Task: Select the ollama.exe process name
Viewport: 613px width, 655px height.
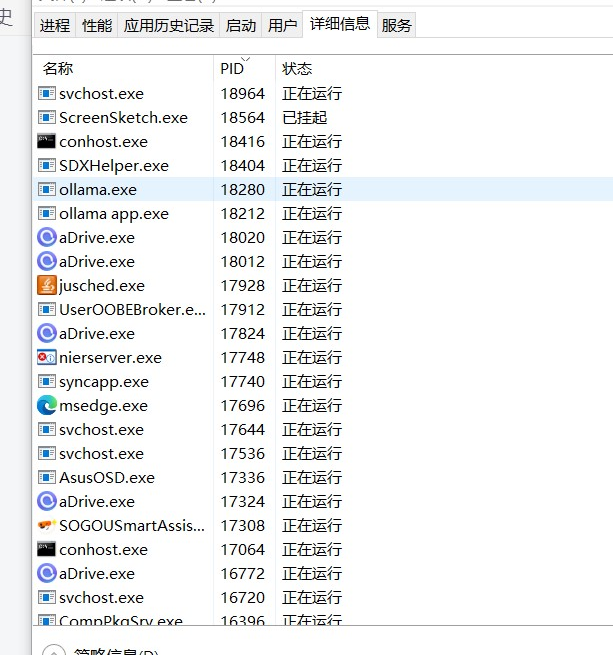Action: coord(98,190)
